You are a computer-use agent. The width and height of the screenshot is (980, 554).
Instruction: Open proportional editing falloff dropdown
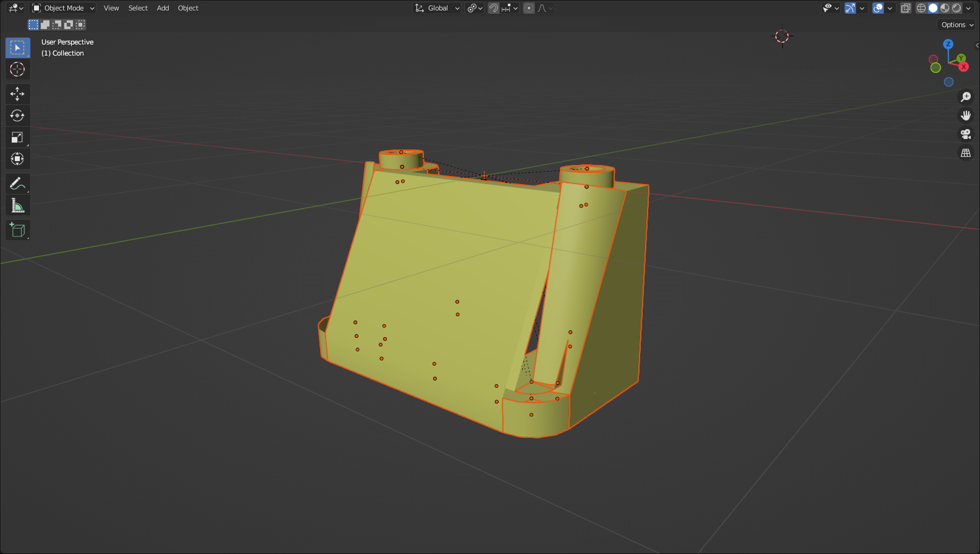coord(545,8)
